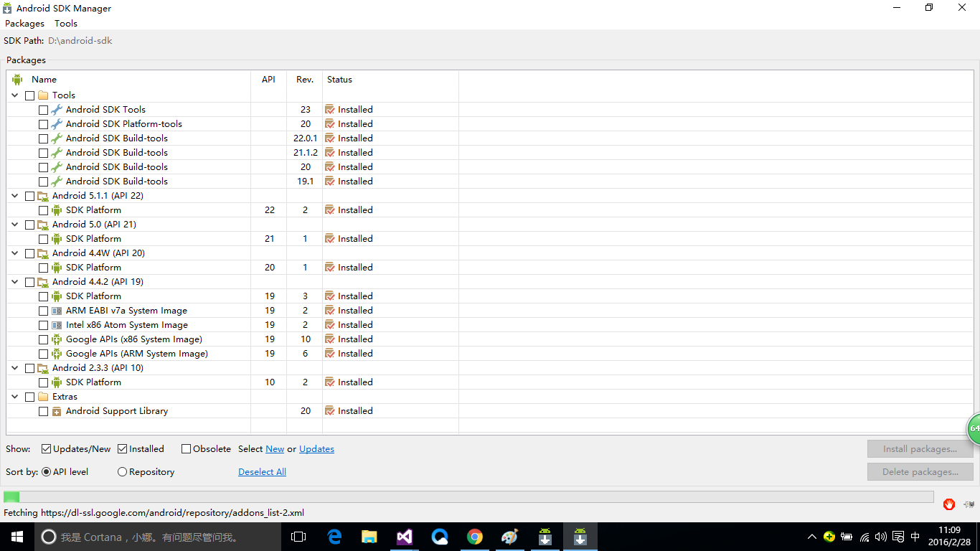Click the Android robot icon beside the Name header
This screenshot has width=980, height=551.
tap(17, 80)
